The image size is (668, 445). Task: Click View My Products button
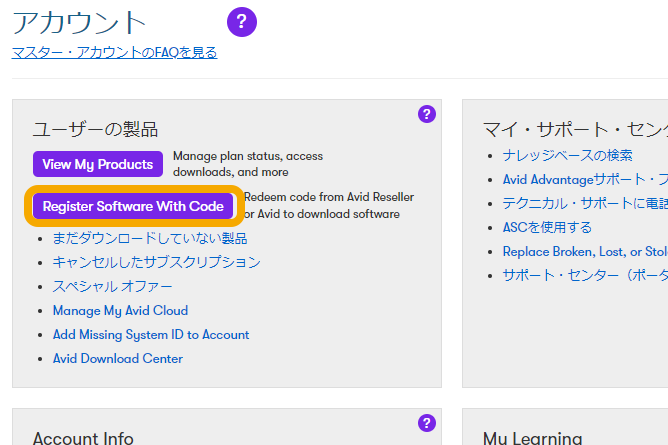98,164
